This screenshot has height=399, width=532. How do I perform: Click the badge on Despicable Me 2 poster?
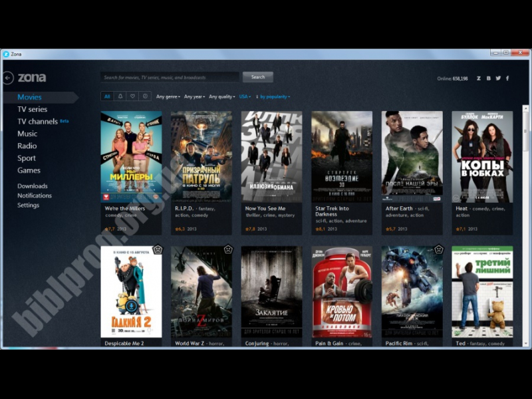coord(158,249)
